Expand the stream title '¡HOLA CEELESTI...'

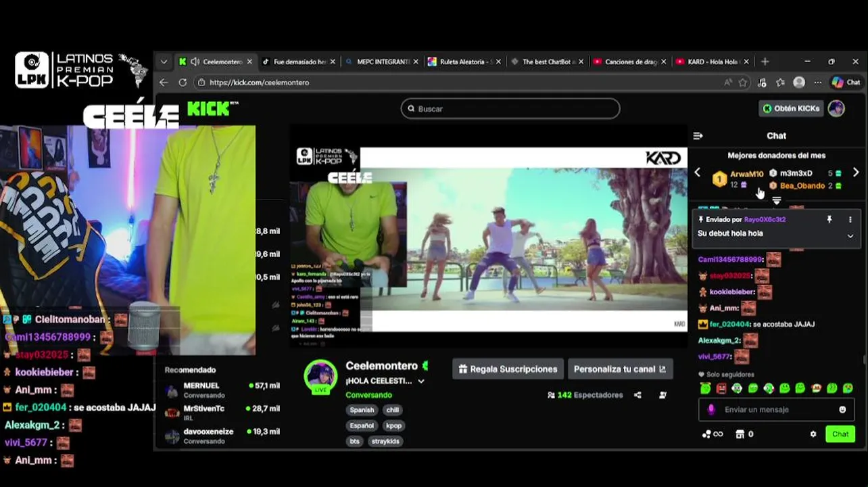pyautogui.click(x=421, y=381)
